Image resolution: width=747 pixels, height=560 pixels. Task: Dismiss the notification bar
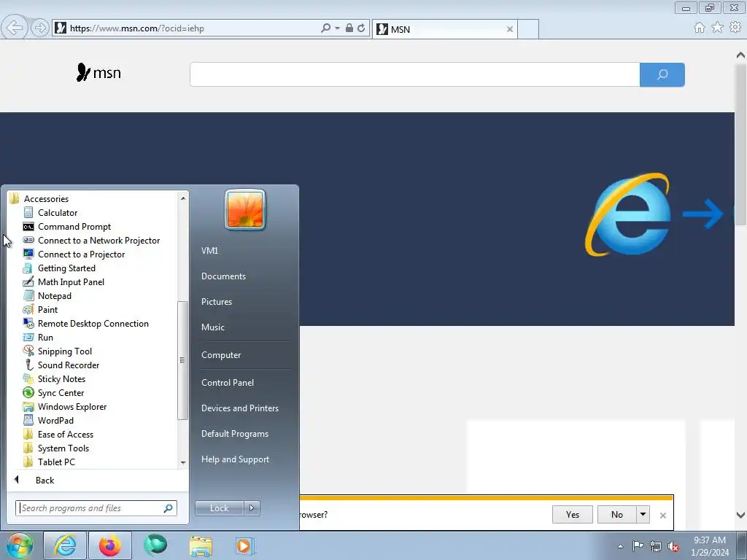click(x=662, y=516)
